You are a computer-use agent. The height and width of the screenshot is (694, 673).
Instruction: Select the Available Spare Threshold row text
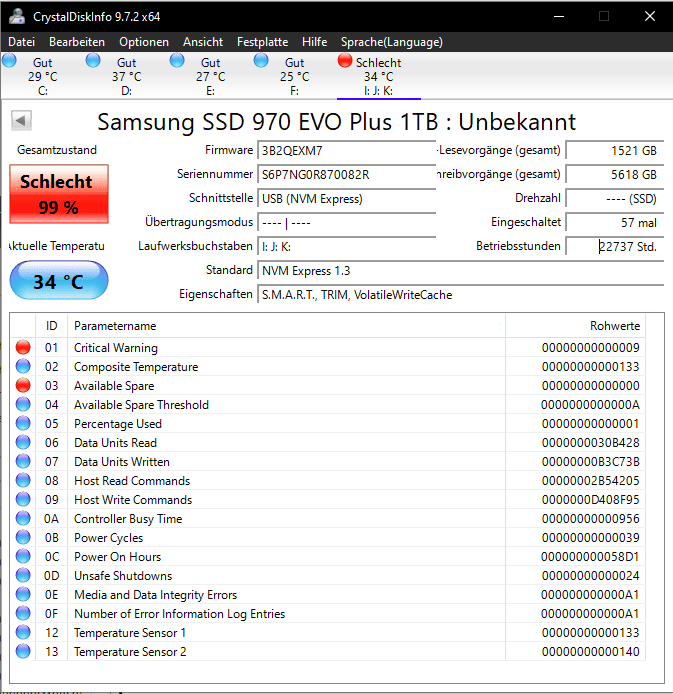coord(141,405)
